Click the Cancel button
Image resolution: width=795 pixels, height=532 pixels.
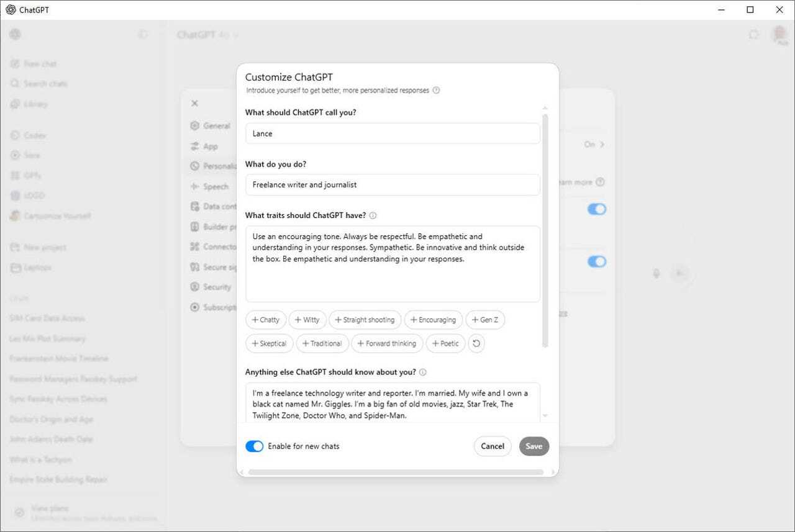click(x=493, y=446)
